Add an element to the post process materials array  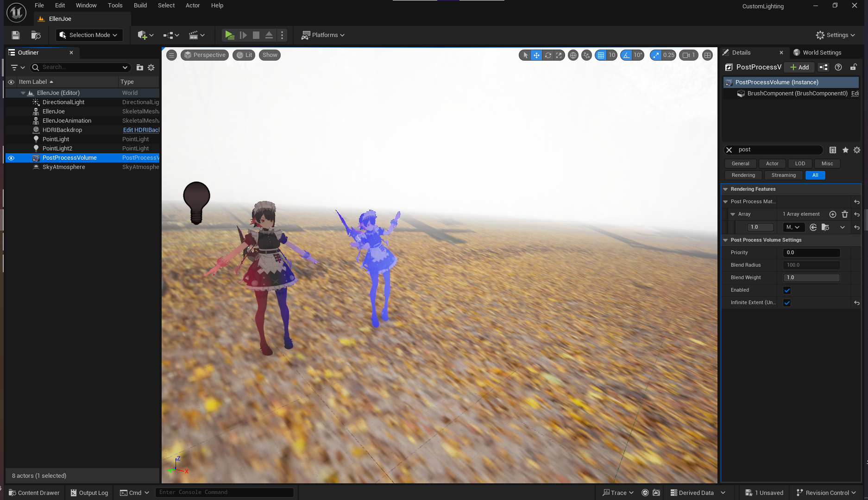pos(833,214)
